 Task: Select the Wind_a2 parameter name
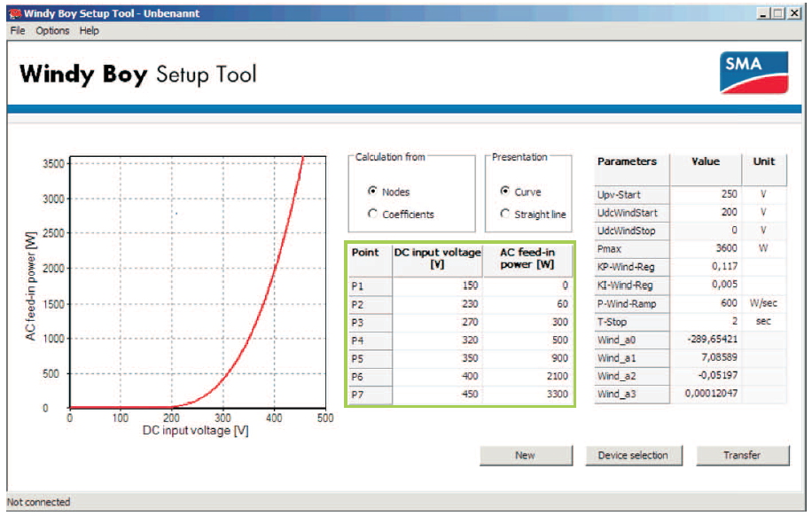coord(632,376)
